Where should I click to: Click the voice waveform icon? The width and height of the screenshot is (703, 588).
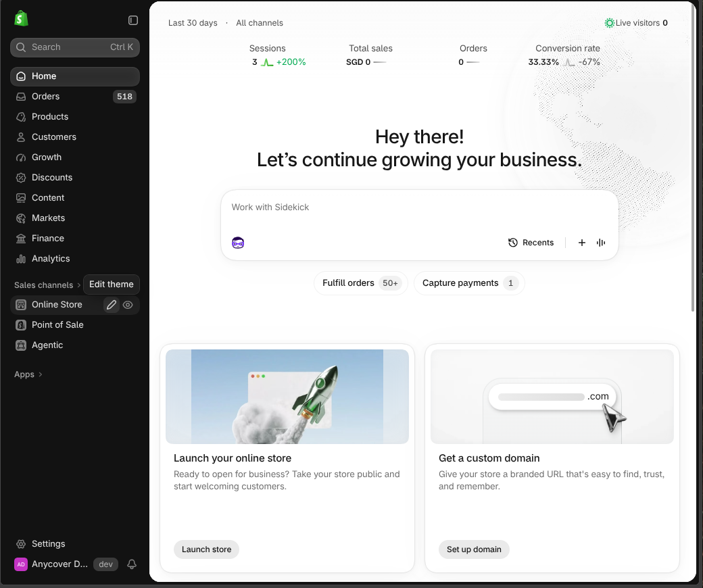click(601, 243)
